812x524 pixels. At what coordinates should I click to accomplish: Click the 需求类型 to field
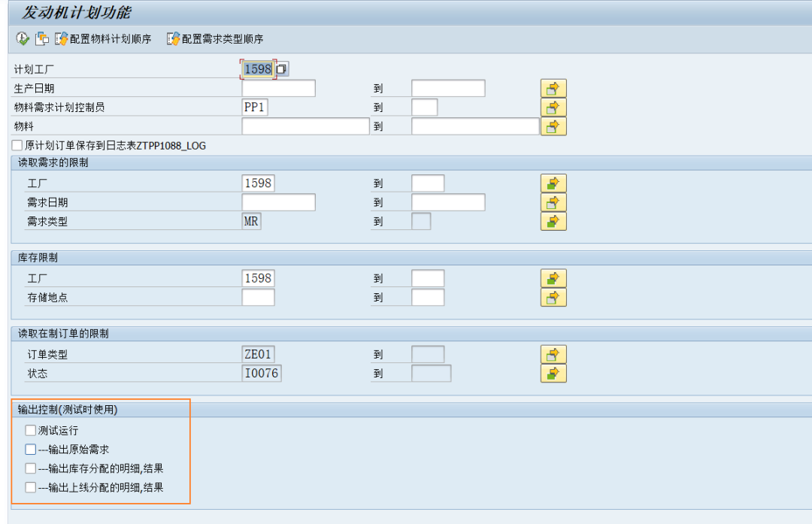pos(421,222)
